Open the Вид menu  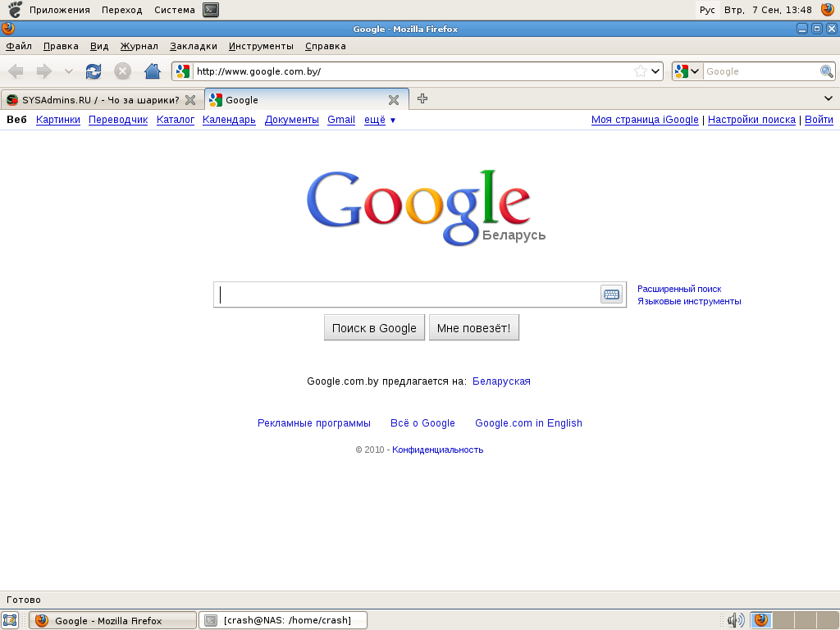(x=99, y=46)
